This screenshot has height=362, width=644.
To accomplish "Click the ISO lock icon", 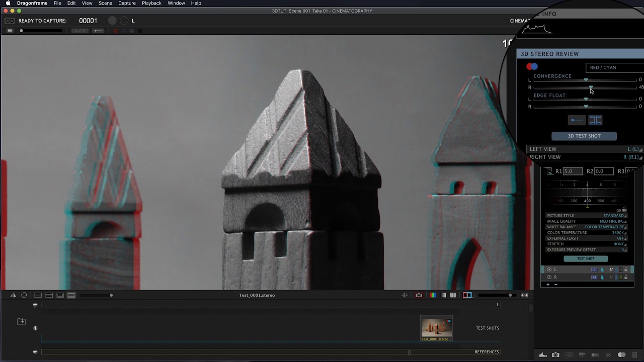I will click(624, 209).
